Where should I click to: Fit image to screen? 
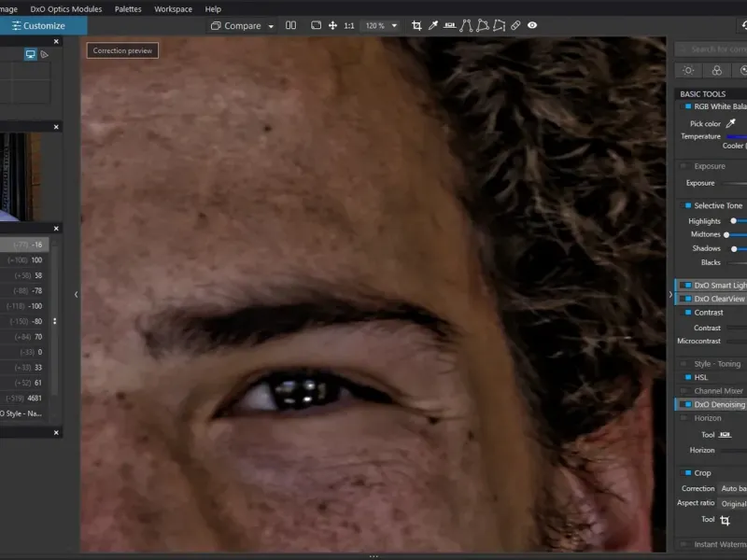coord(316,26)
